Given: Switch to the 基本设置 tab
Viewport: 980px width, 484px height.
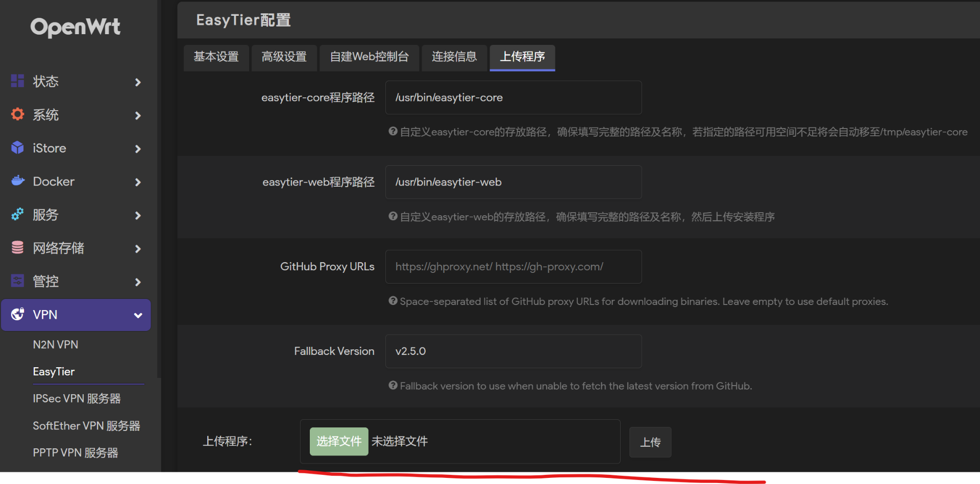Looking at the screenshot, I should (216, 57).
